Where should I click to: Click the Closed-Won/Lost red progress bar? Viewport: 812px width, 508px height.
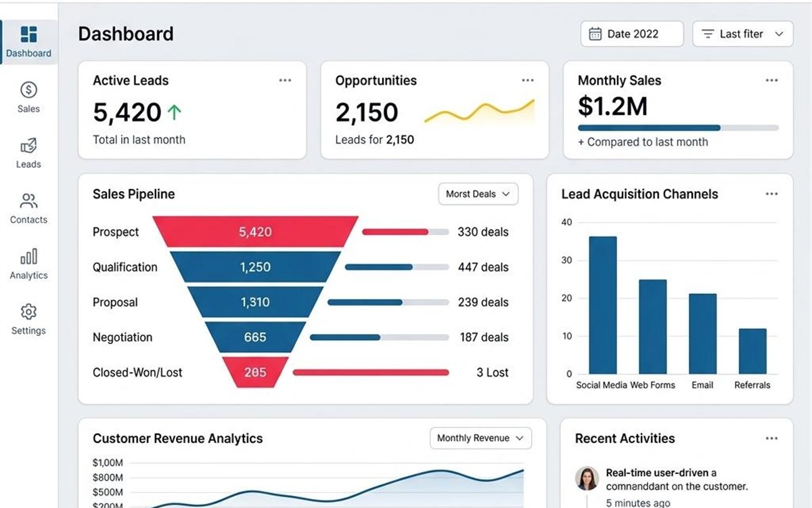[371, 373]
